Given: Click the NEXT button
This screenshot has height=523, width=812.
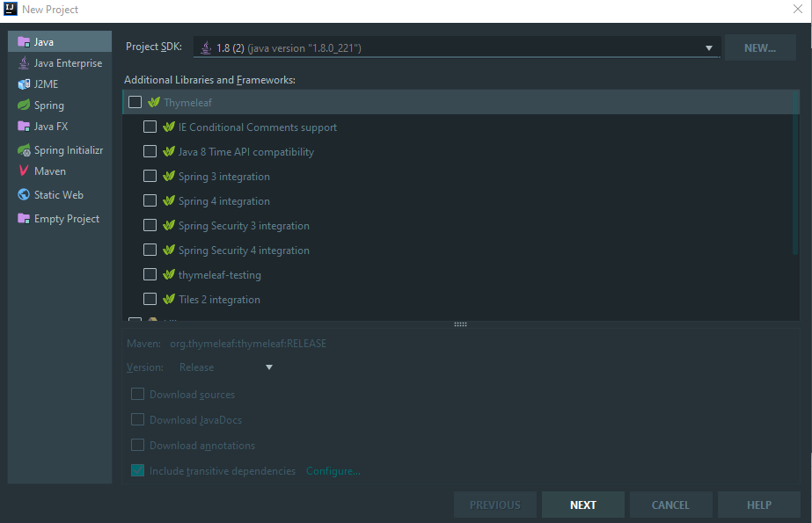Looking at the screenshot, I should [583, 505].
